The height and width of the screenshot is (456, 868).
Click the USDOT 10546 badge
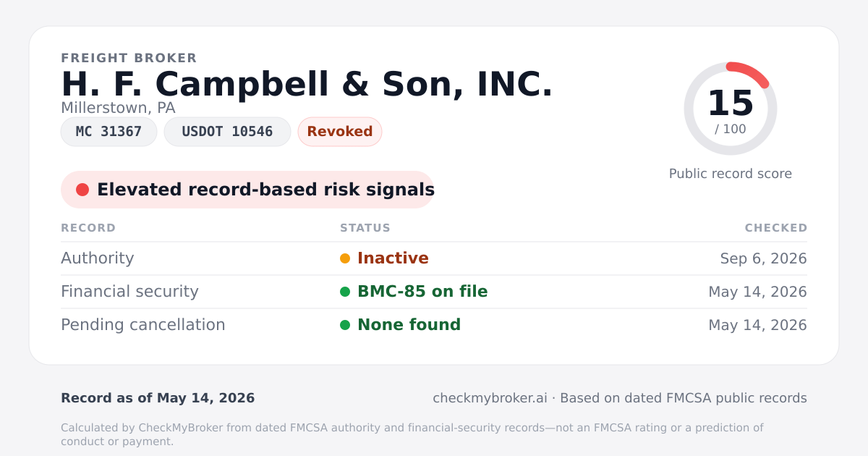[x=227, y=132]
